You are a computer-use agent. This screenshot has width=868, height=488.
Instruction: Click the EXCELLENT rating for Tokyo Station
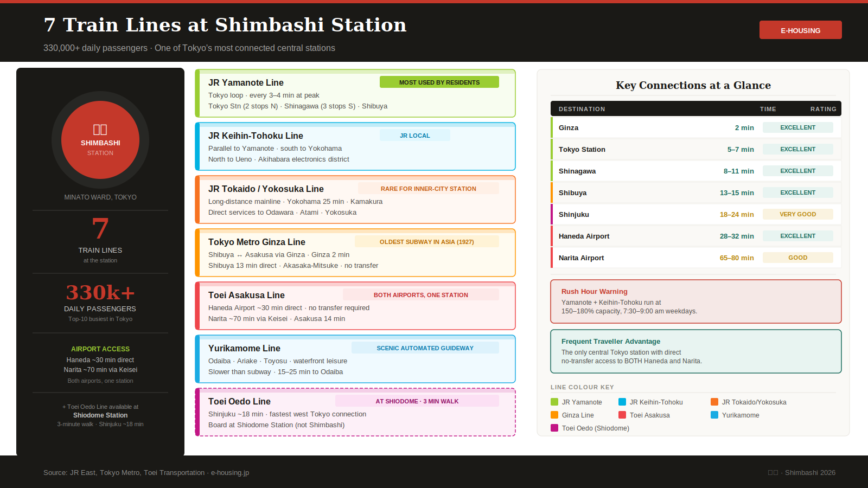pyautogui.click(x=798, y=149)
